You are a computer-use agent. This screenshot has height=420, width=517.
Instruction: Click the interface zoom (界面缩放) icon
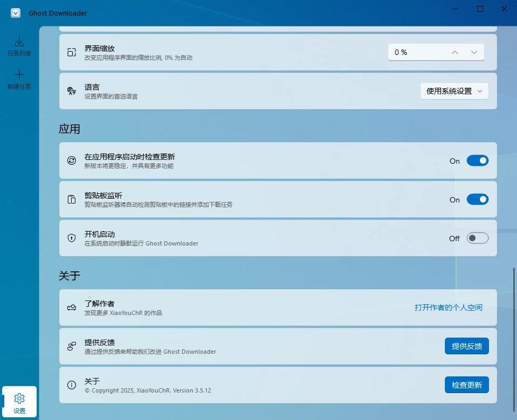[x=72, y=52]
